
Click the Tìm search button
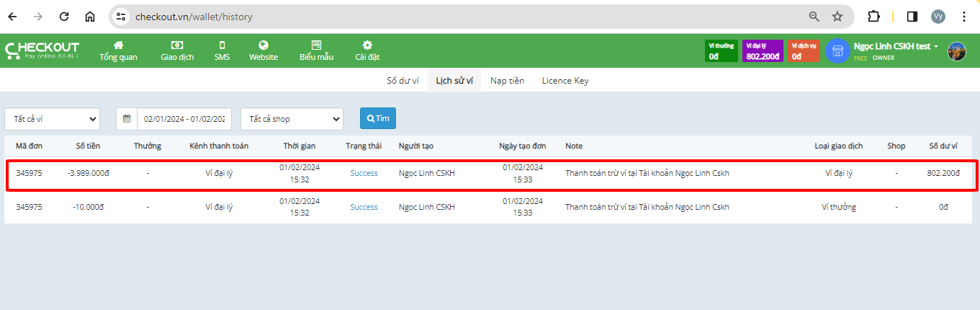point(377,118)
